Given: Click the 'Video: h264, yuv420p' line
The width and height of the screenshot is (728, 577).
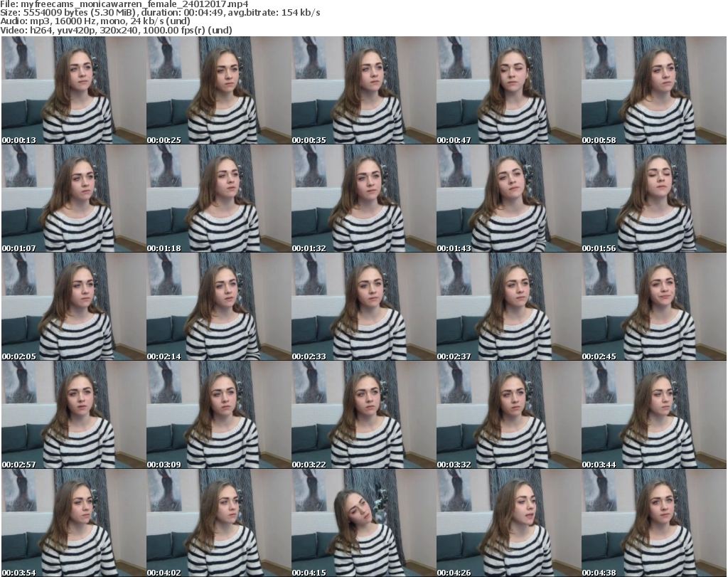Looking at the screenshot, I should pos(116,30).
